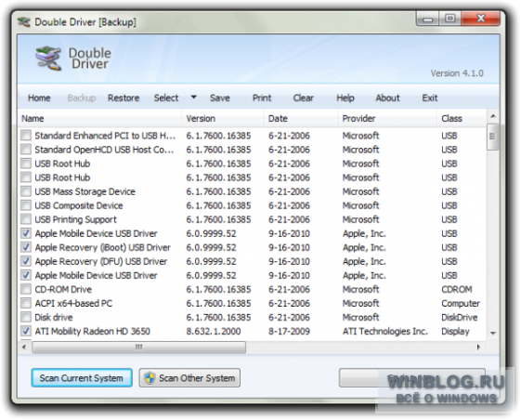The height and width of the screenshot is (420, 521).
Task: Click the Scan Other System button
Action: coord(189,378)
